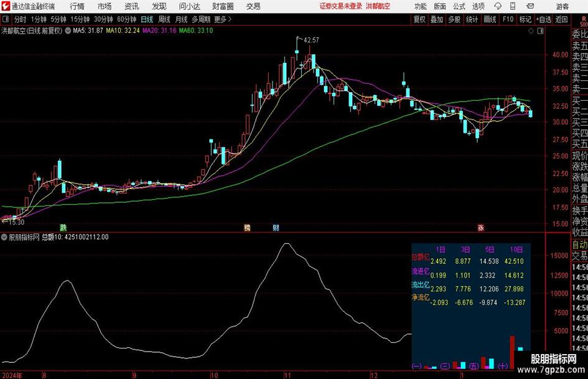Open the 发现 menu

(159, 6)
